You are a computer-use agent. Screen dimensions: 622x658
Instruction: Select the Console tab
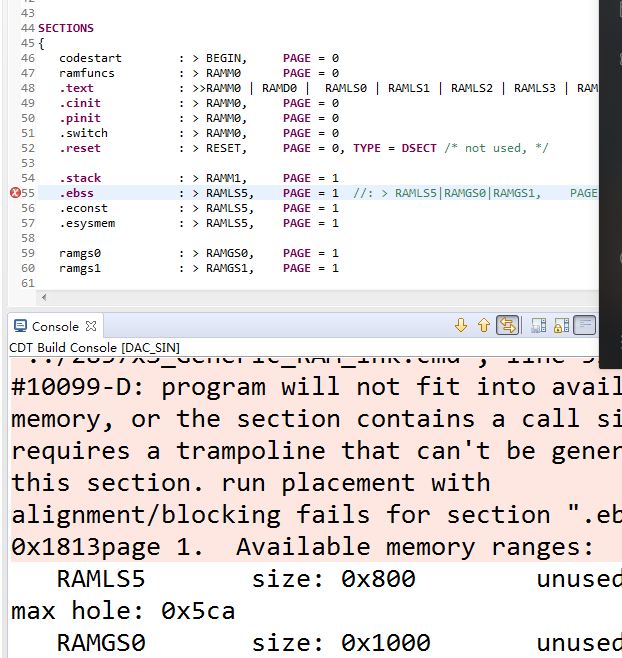point(55,326)
